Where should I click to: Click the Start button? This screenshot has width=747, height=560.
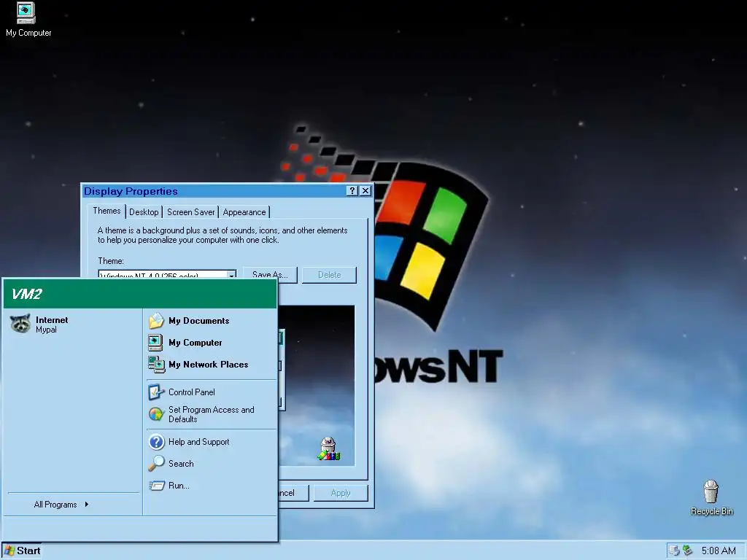[22, 551]
